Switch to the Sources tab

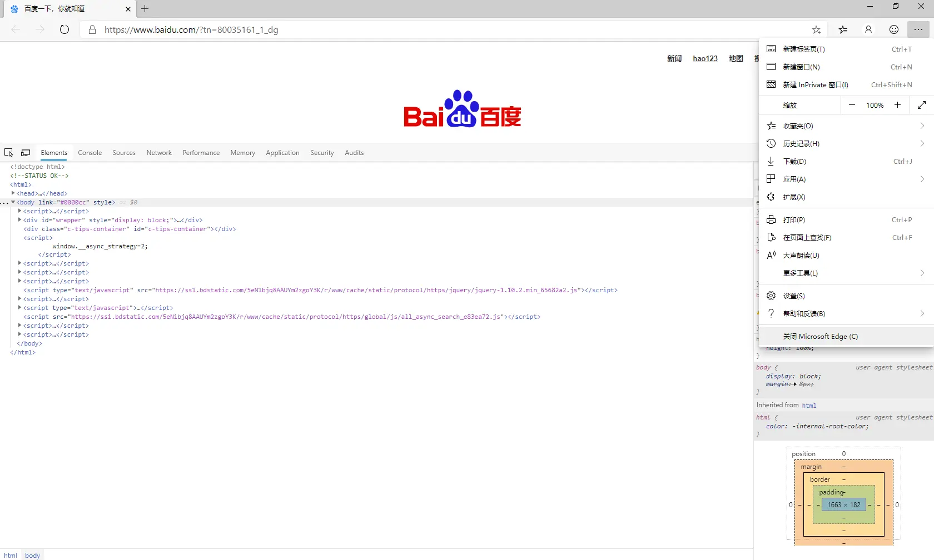tap(124, 153)
